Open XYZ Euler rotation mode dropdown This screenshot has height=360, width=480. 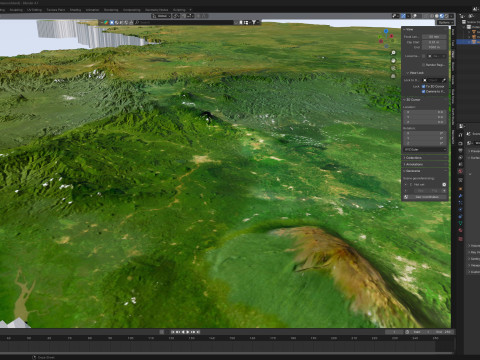[425, 150]
